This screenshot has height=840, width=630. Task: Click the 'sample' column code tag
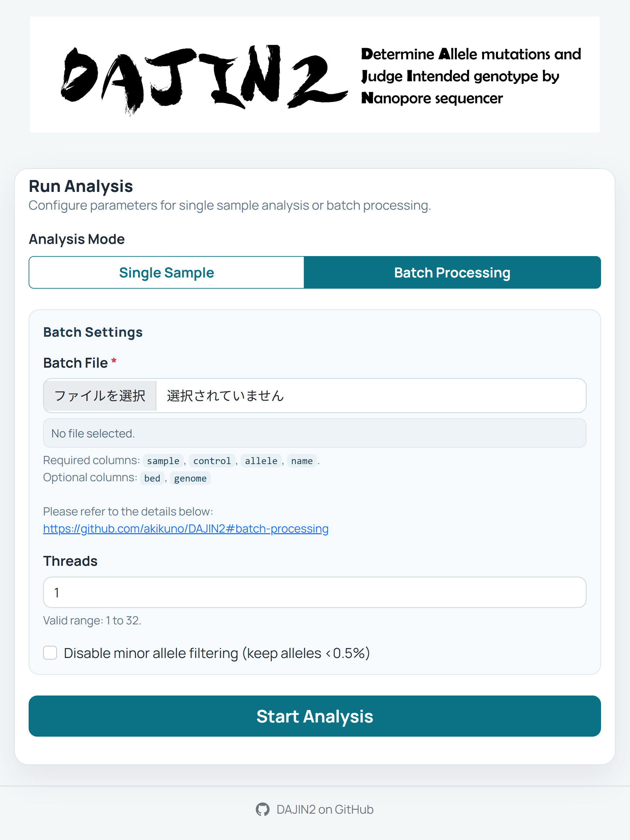(163, 461)
